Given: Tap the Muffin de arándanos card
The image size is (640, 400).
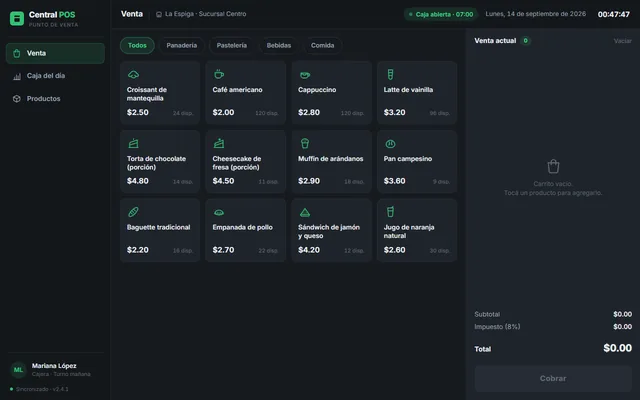Looking at the screenshot, I should point(331,162).
